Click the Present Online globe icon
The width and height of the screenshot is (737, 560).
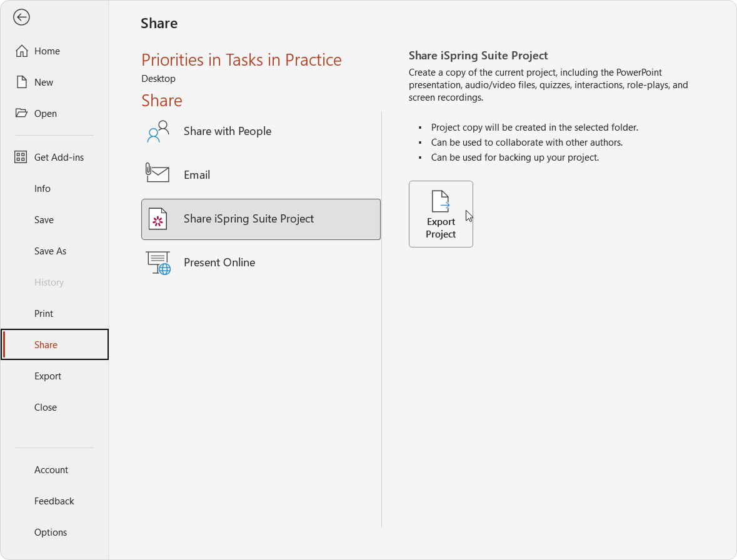[158, 263]
